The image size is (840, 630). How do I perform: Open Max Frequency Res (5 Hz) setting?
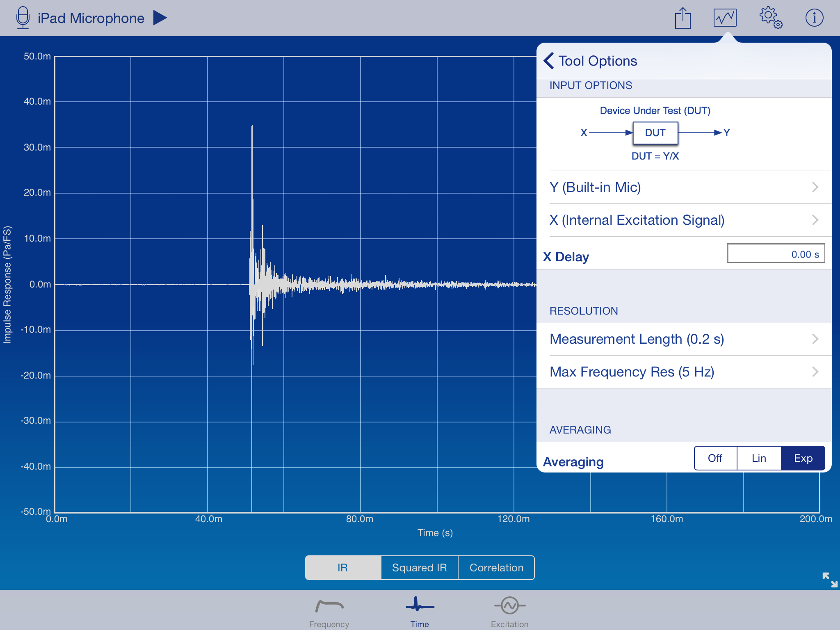click(684, 372)
